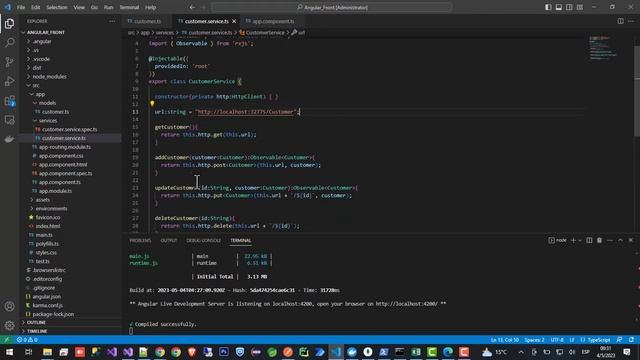Click the errors and warnings status item
Viewport: 640px width, 360px height.
click(27, 340)
